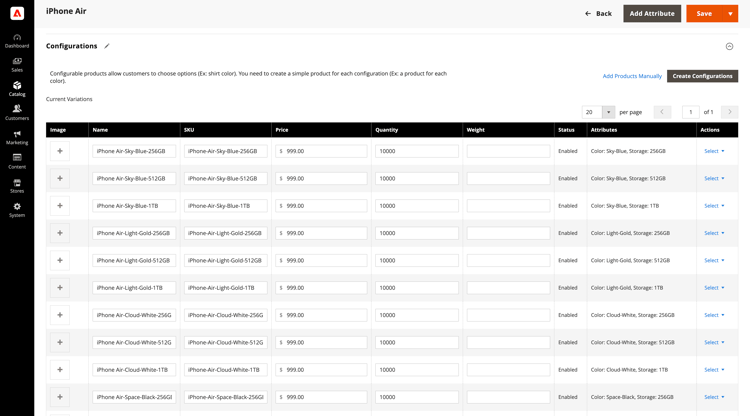This screenshot has width=750, height=416.
Task: Add image for Space-Black-256GB variation
Action: coord(60,397)
